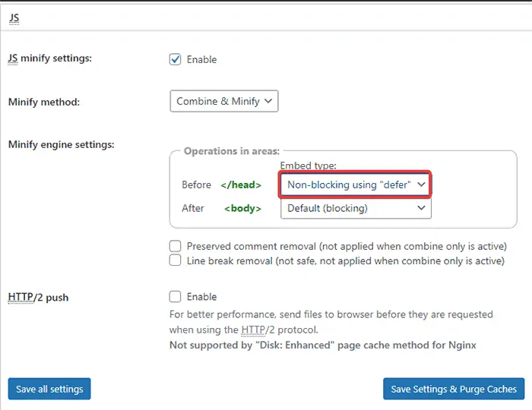This screenshot has height=410, width=532.
Task: Click the "Embed type:" column header
Action: (309, 166)
